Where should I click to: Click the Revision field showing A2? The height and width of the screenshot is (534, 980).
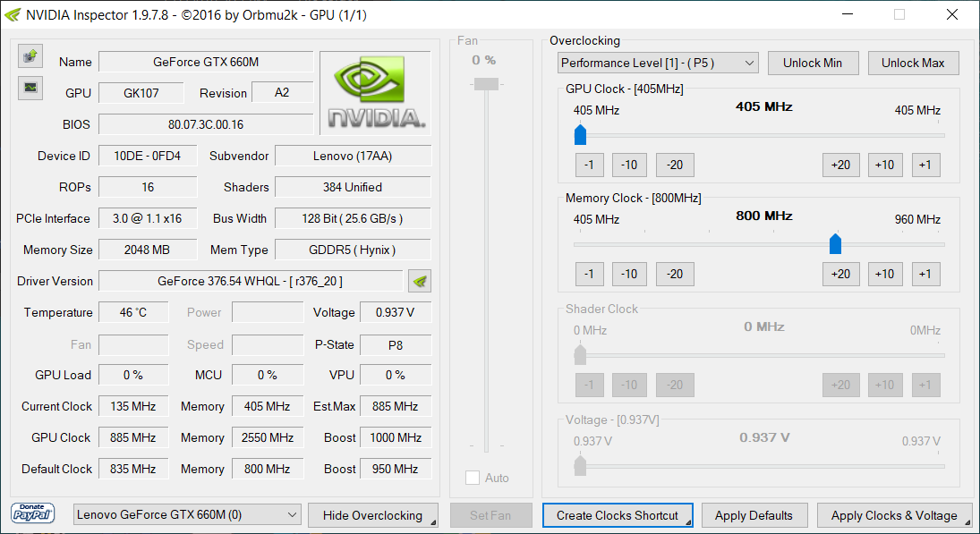pos(282,92)
